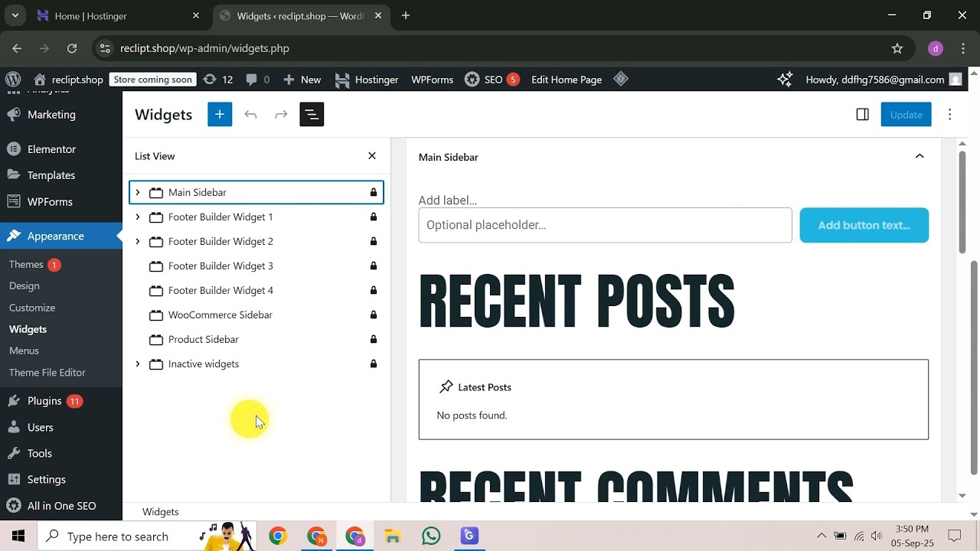Open the Menus submenu link
The height and width of the screenshot is (551, 980).
coord(24,350)
